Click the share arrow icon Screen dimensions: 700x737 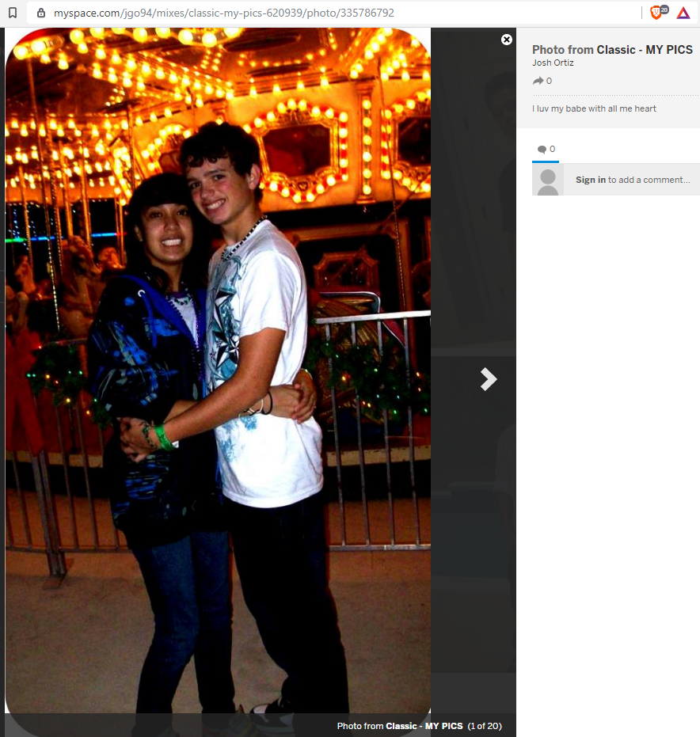click(x=538, y=81)
